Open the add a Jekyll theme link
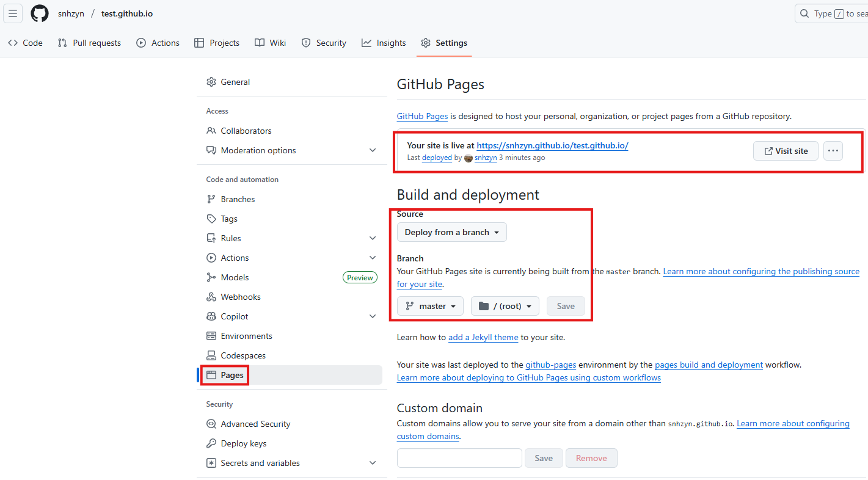868x480 pixels. coord(483,337)
